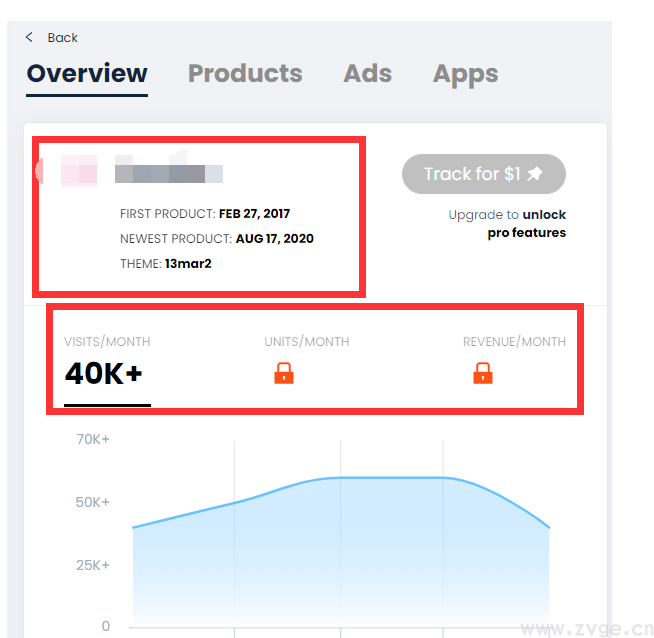654x638 pixels.
Task: Open the Overview tab
Action: point(87,74)
